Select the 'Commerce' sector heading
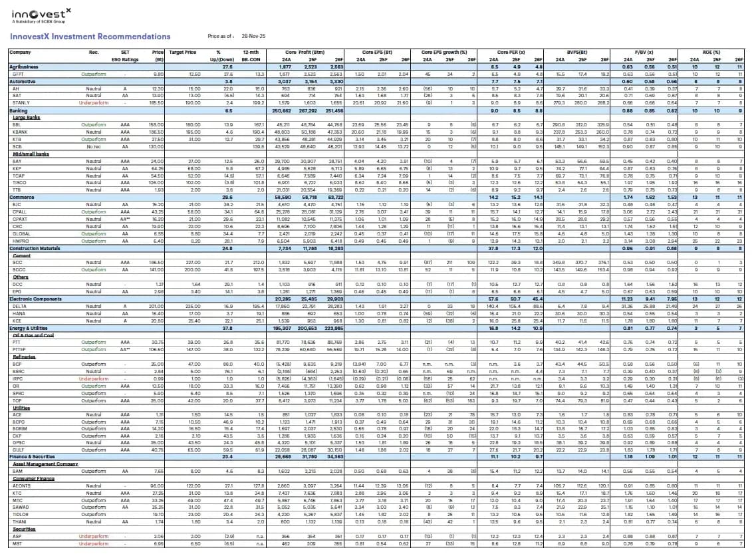 (22, 198)
